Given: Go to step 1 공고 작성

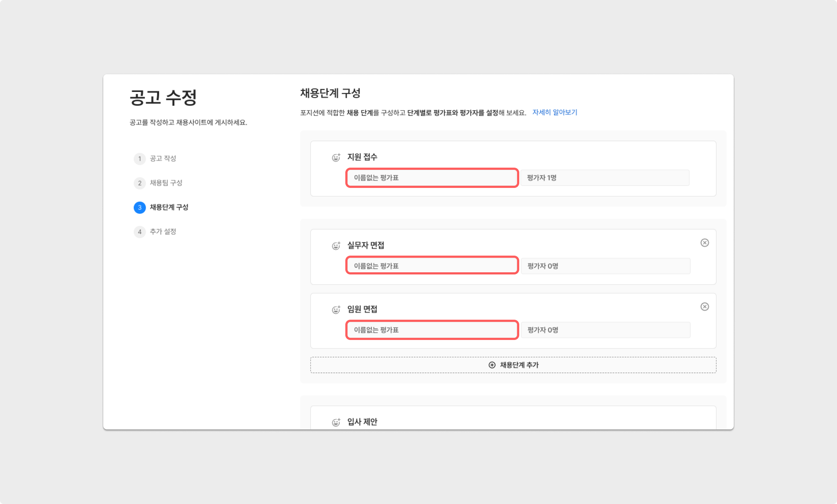Looking at the screenshot, I should tap(163, 159).
